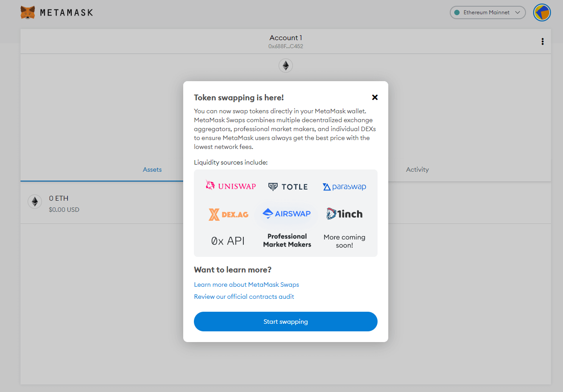Click the DEX.AG logo
This screenshot has height=392, width=563.
[229, 214]
